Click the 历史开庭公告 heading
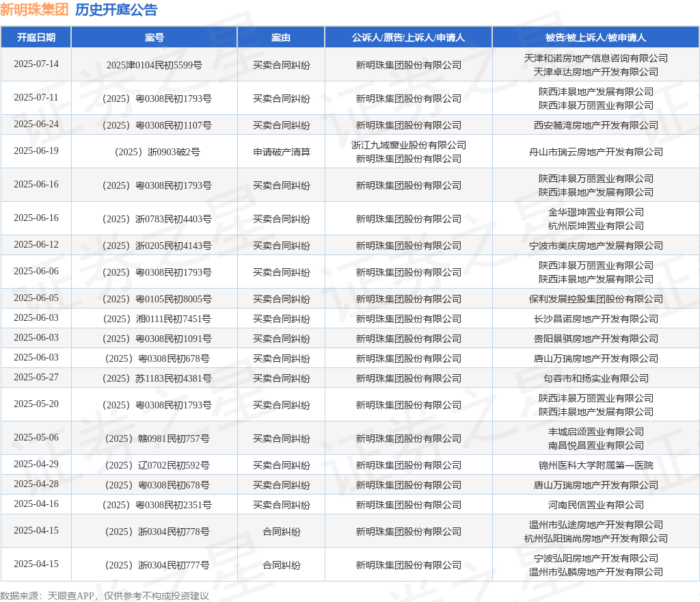 [x=116, y=10]
